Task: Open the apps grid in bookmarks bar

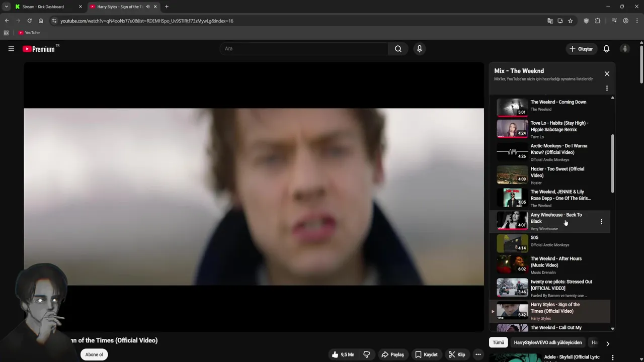Action: [6, 33]
